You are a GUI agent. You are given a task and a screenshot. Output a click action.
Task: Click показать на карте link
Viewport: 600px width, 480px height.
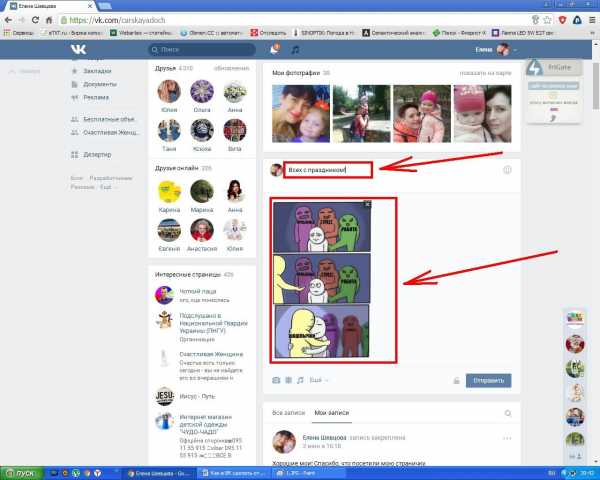[x=485, y=73]
